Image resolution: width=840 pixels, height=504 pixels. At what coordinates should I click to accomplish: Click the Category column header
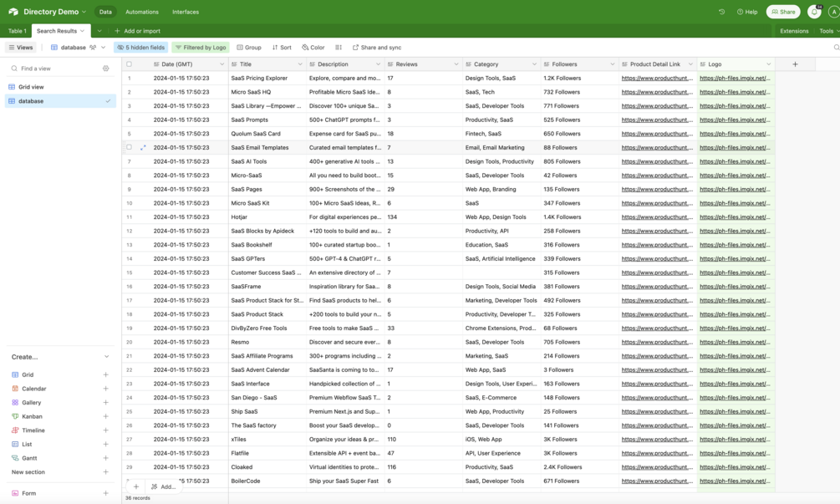point(501,64)
